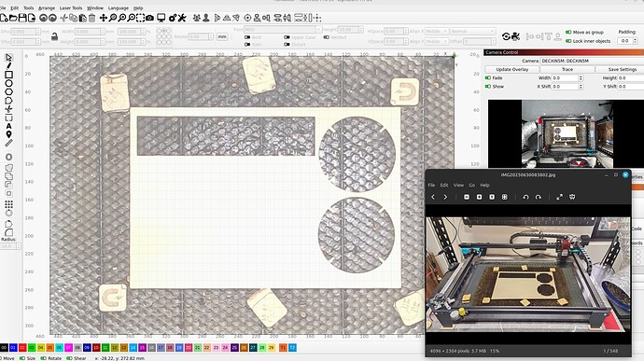The image size is (644, 361).
Task: Open the Align Y dropdown
Action: pyautogui.click(x=436, y=41)
